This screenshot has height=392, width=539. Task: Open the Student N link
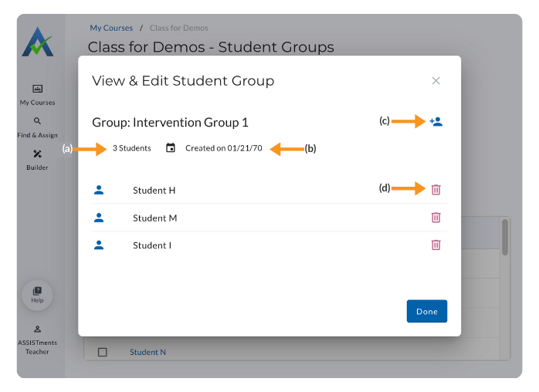(x=147, y=353)
